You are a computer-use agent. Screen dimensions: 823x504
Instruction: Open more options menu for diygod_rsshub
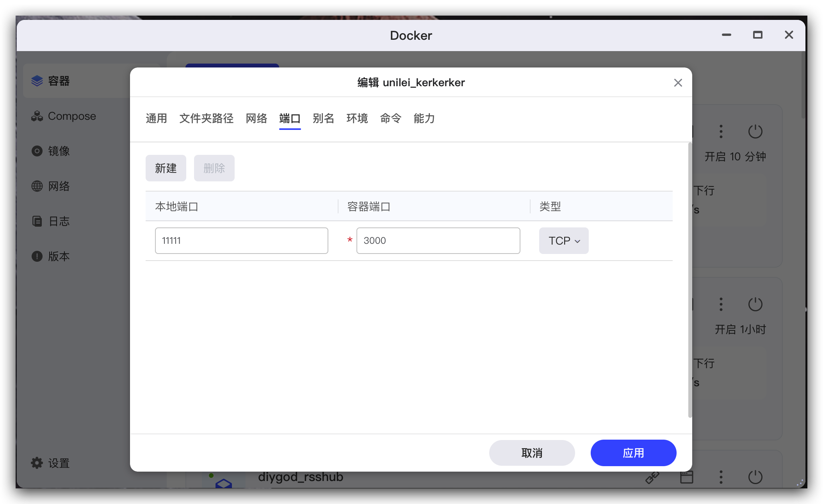(x=721, y=477)
